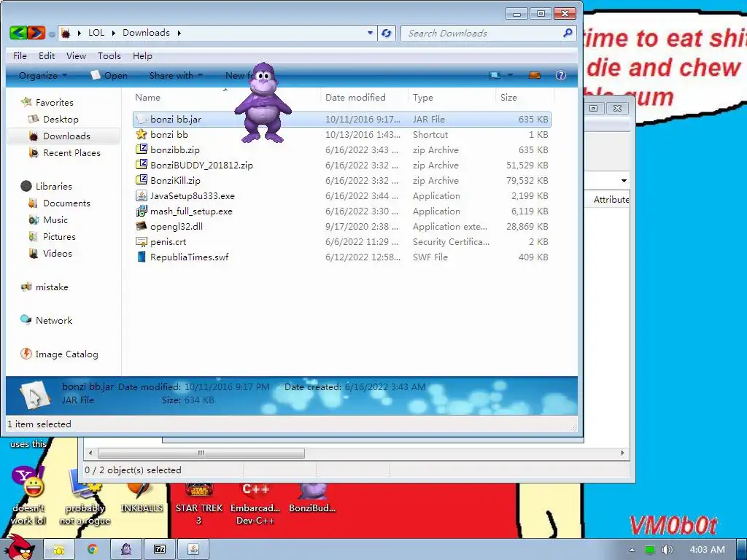Image resolution: width=747 pixels, height=560 pixels.
Task: Open Music library in the sidebar
Action: [55, 219]
